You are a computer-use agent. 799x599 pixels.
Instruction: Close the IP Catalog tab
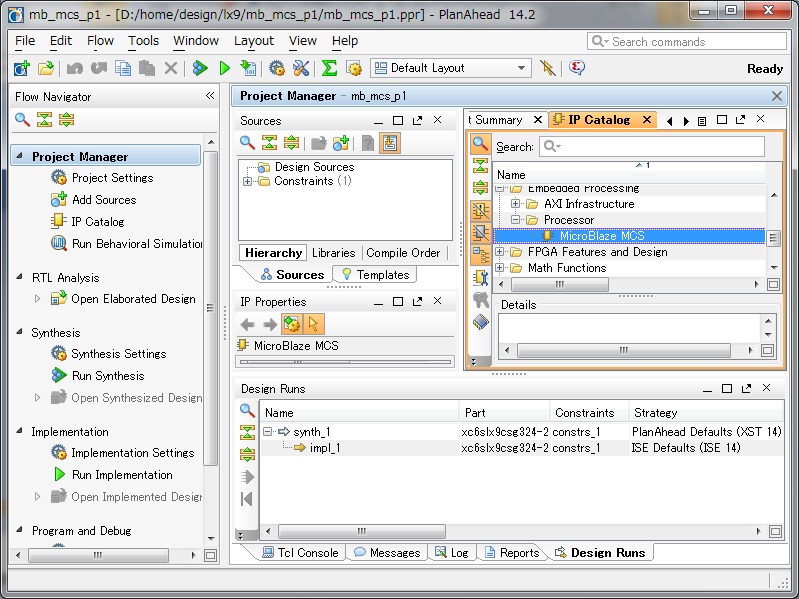coord(647,119)
